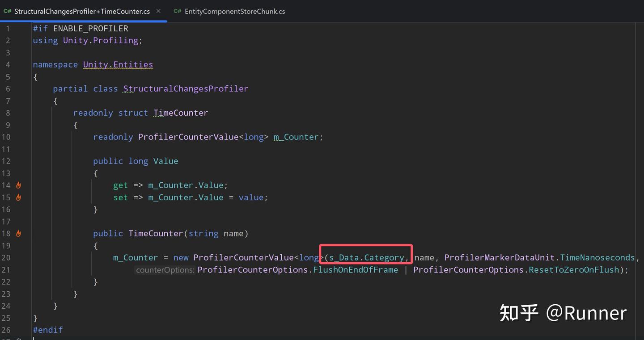The width and height of the screenshot is (644, 340).
Task: Click line number 20 in the gutter
Action: pyautogui.click(x=6, y=257)
